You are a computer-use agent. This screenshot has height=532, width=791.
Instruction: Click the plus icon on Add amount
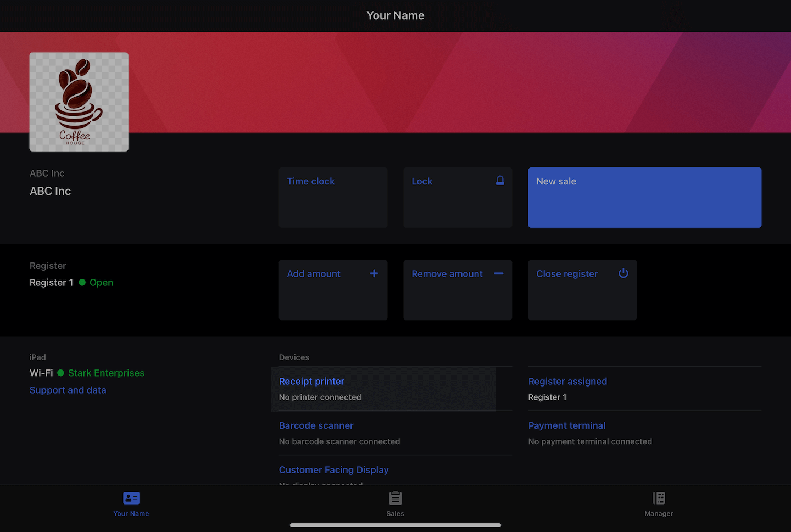[x=374, y=273]
